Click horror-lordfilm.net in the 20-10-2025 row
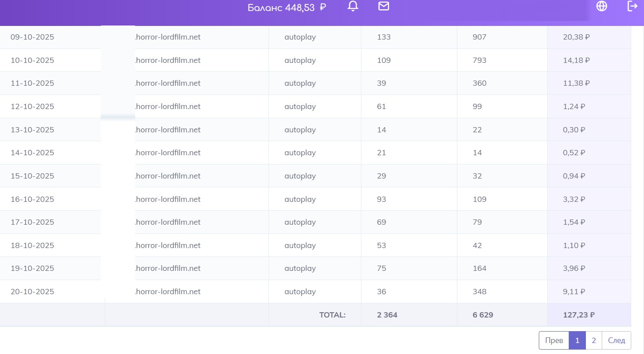 click(x=167, y=292)
